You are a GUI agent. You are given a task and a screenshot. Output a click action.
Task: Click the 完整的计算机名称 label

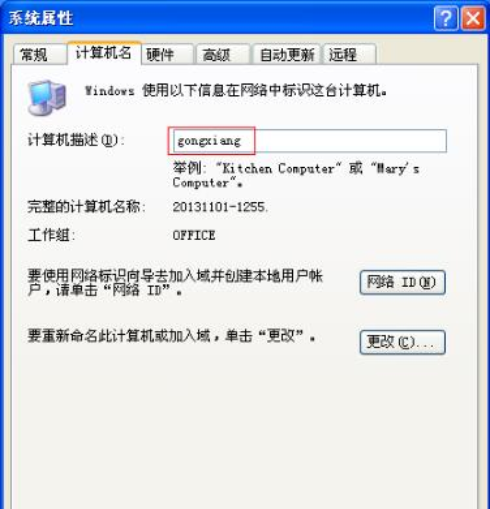tap(86, 207)
